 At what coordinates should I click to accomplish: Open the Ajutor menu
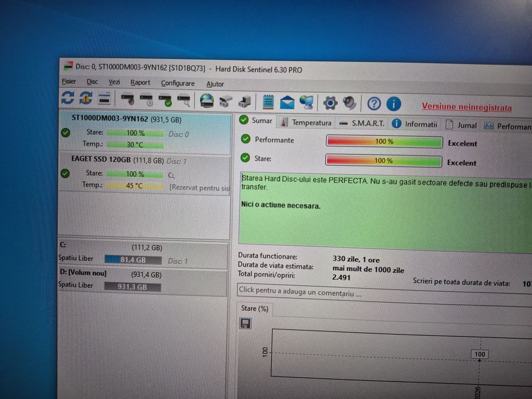(215, 84)
